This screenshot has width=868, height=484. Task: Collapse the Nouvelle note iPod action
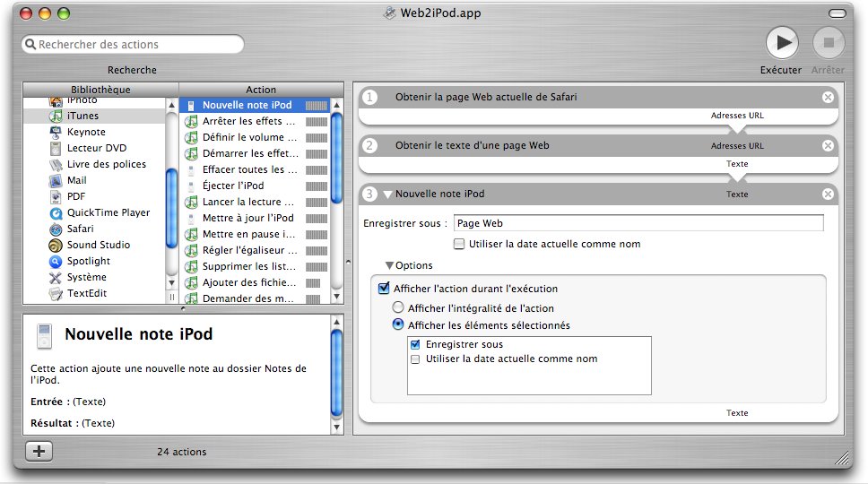point(387,194)
